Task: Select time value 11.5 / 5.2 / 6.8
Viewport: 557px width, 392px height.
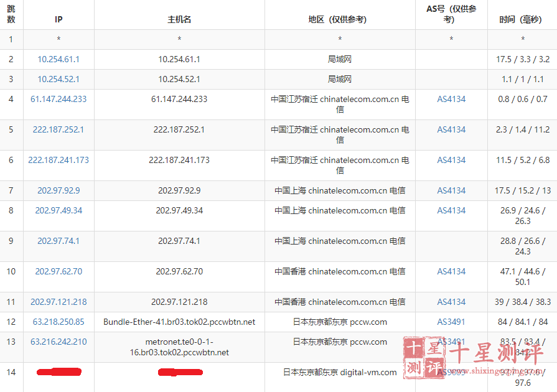Action: [523, 160]
